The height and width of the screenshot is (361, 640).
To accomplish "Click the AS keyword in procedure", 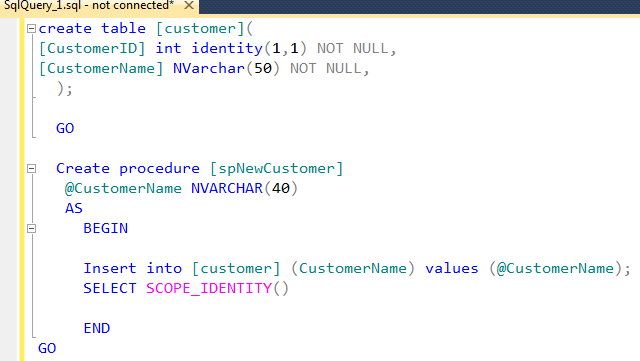I will (74, 208).
